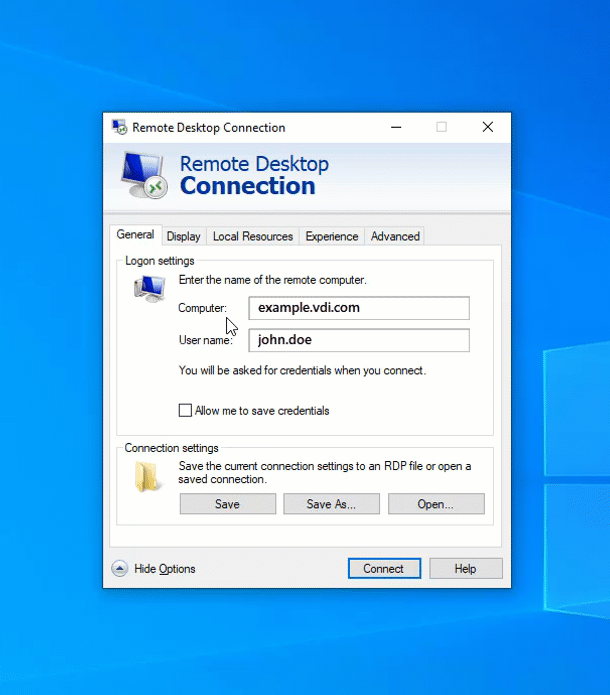Screen dimensions: 610x695
Task: Start the session with the Connect button
Action: [x=383, y=569]
